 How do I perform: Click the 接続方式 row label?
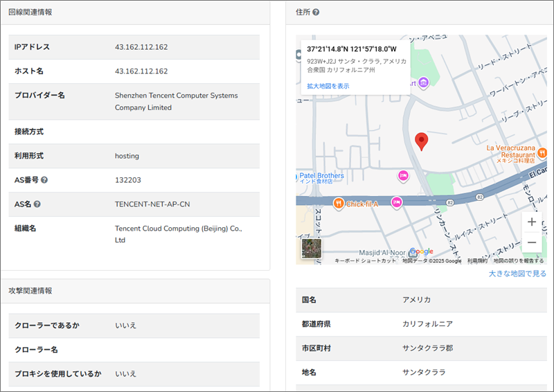click(29, 132)
